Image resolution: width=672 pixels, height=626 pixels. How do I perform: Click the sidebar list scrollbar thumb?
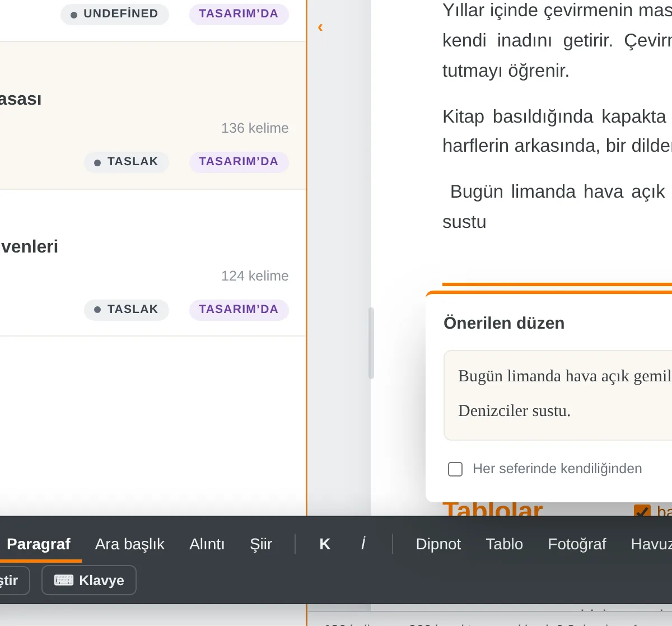(371, 343)
